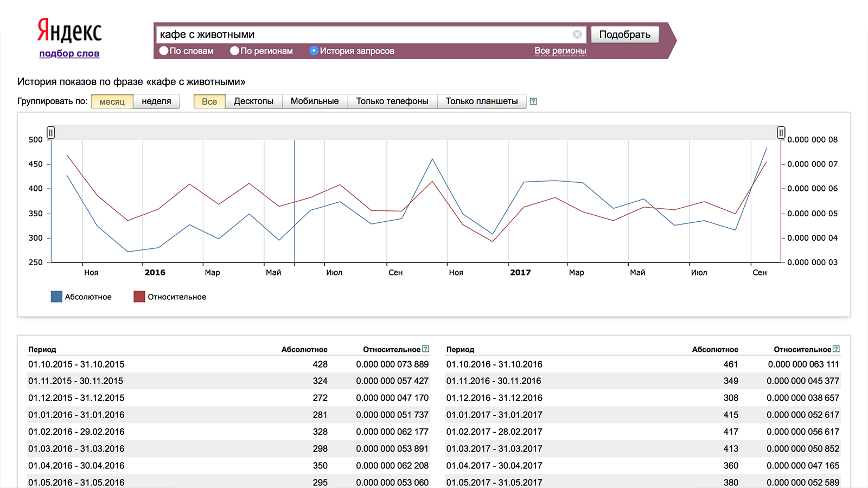868x488 pixels.
Task: Click relative value 0.000 000 038 657
Action: click(x=803, y=398)
